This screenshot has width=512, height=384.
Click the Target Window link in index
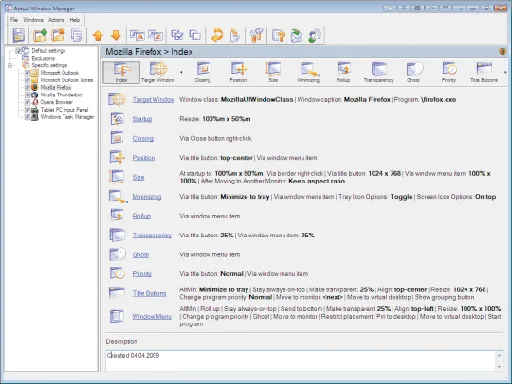click(x=153, y=100)
